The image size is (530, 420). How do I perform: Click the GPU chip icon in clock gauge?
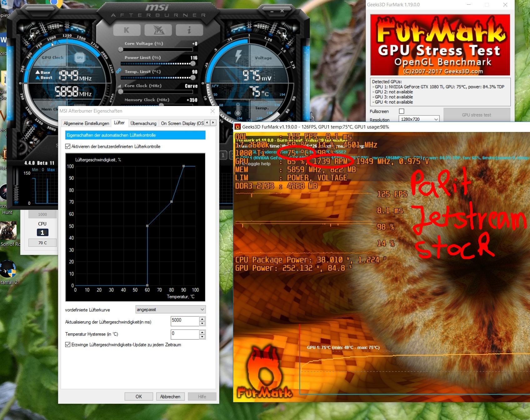80,58
